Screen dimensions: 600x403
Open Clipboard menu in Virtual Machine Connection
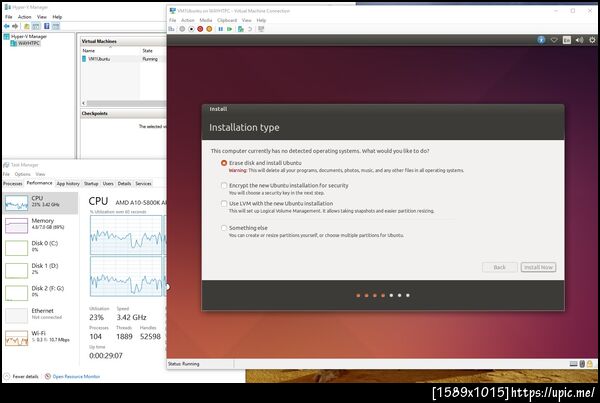click(x=227, y=20)
